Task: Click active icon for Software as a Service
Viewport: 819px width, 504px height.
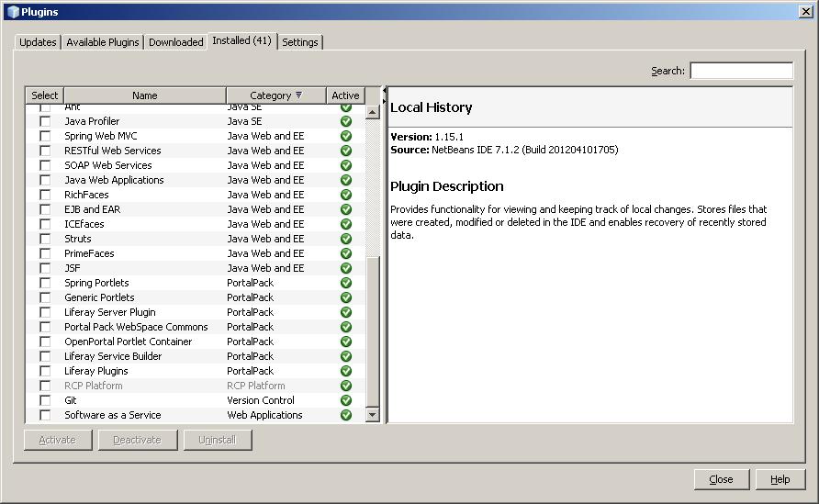Action: pyautogui.click(x=346, y=415)
